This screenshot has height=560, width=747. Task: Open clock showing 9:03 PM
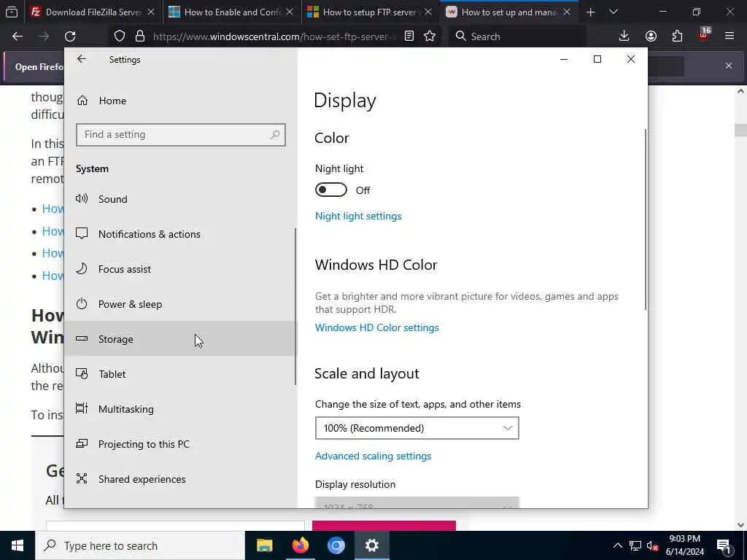coord(684,545)
